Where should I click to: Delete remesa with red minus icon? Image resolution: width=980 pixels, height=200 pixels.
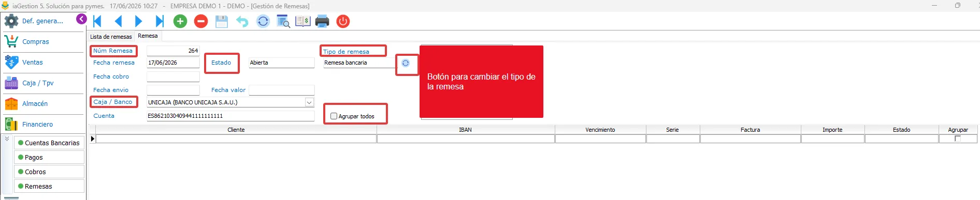coord(201,21)
